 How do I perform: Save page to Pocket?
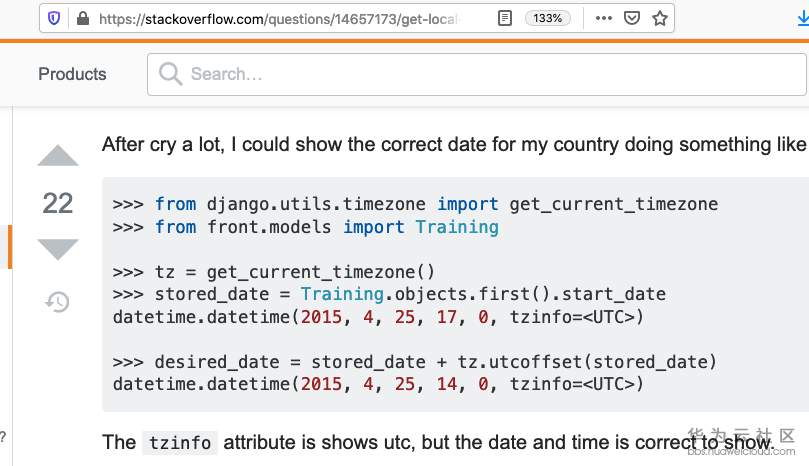point(632,18)
